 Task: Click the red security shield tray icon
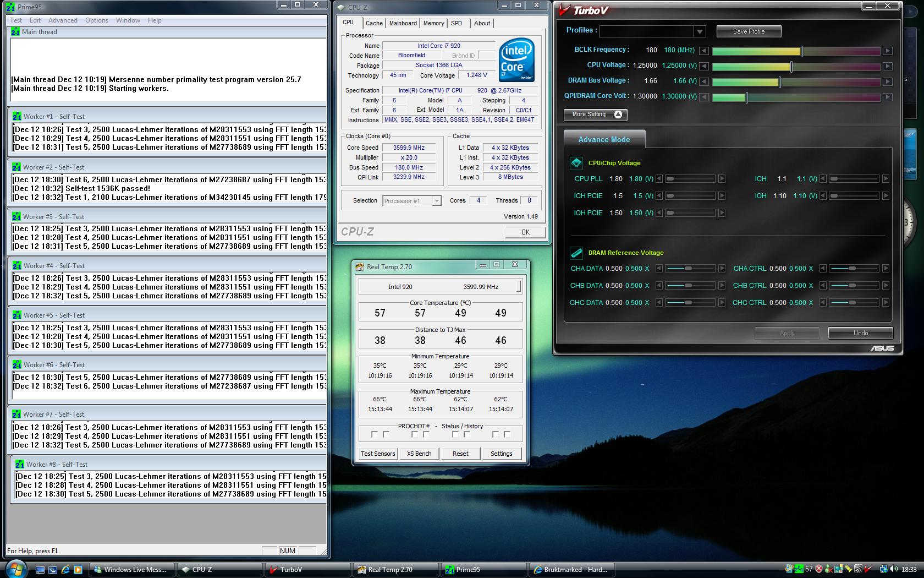click(x=819, y=569)
